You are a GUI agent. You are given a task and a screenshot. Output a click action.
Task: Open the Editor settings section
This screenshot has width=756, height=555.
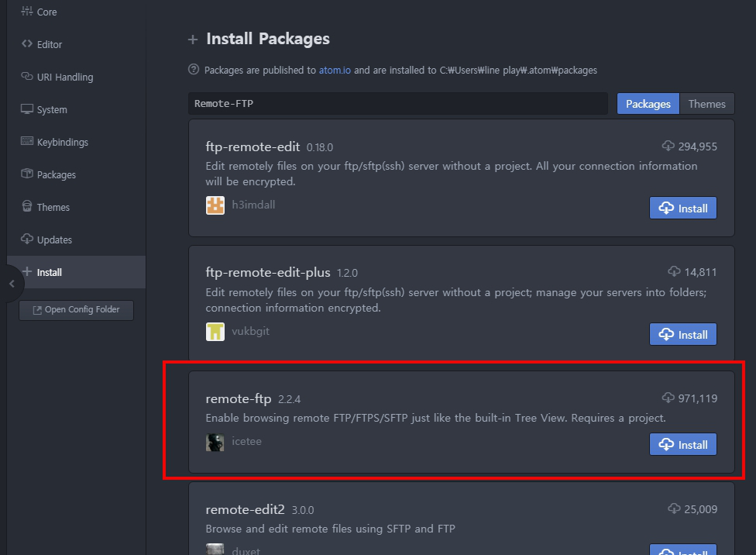pyautogui.click(x=76, y=44)
